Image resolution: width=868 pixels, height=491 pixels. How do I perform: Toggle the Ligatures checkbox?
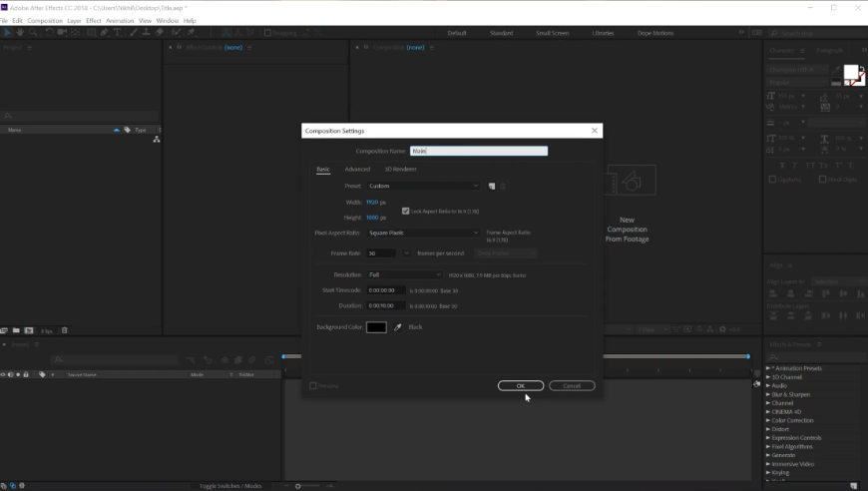(772, 180)
